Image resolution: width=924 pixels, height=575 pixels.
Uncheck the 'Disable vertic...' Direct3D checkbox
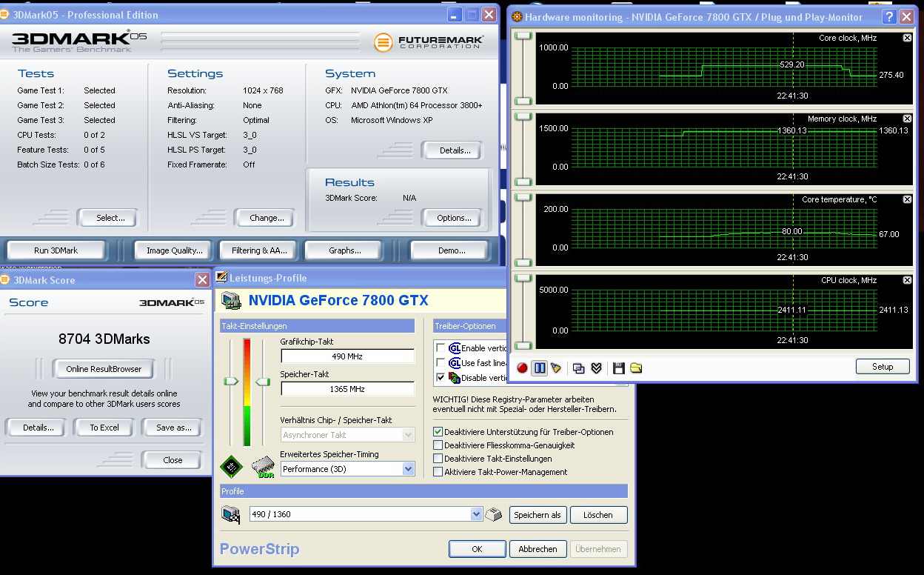(441, 377)
